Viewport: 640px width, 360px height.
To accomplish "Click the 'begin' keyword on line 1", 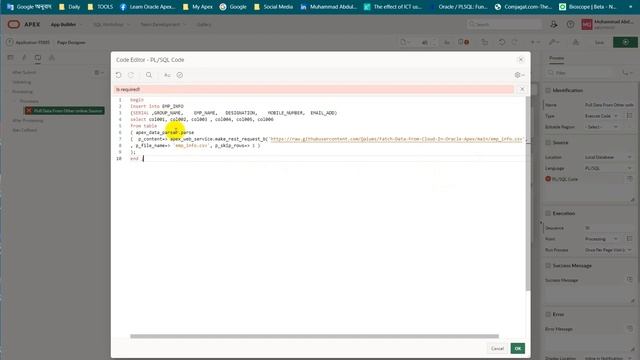I will point(137,100).
